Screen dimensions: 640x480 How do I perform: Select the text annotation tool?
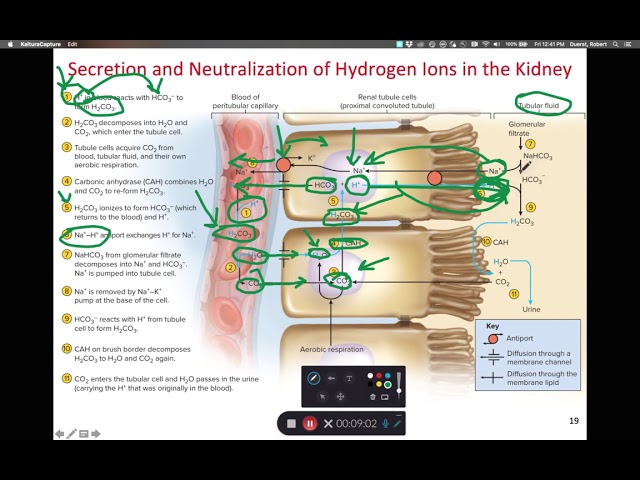pyautogui.click(x=349, y=378)
